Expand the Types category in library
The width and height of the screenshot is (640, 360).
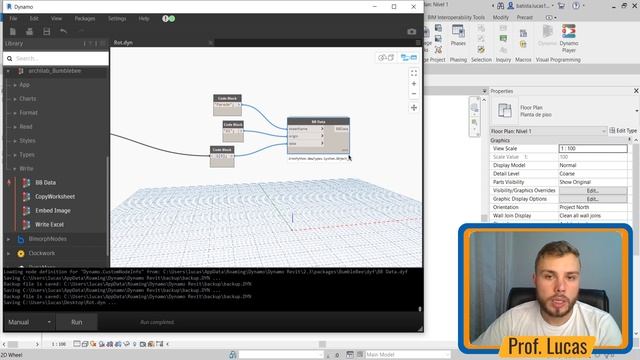[x=15, y=155]
